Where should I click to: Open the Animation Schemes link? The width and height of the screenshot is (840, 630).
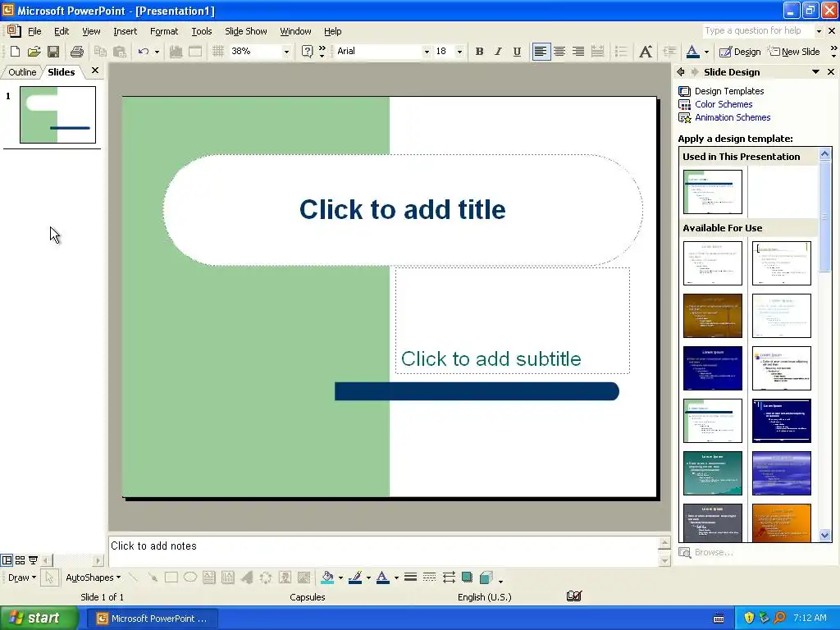click(x=733, y=117)
